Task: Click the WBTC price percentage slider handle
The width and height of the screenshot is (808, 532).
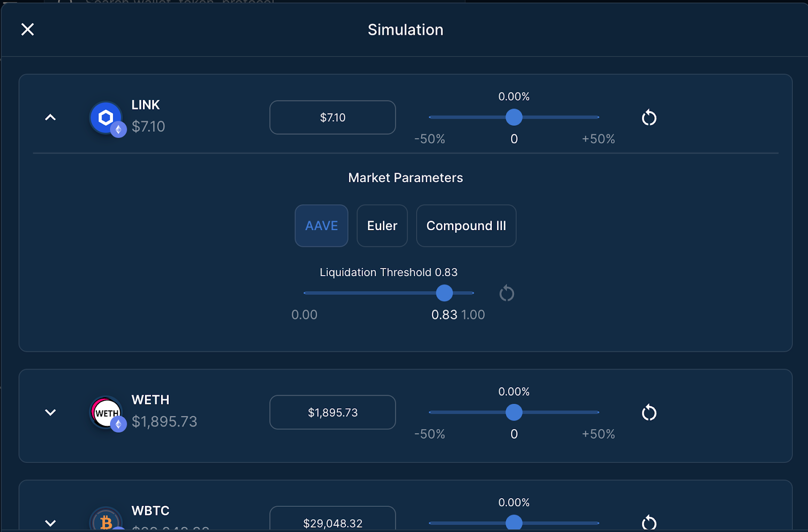Action: (x=514, y=522)
